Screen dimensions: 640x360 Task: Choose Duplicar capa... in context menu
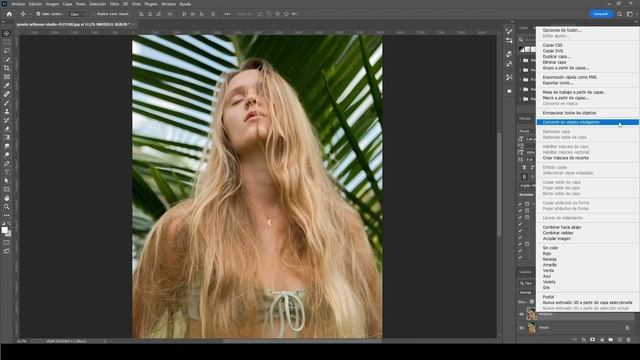click(557, 57)
